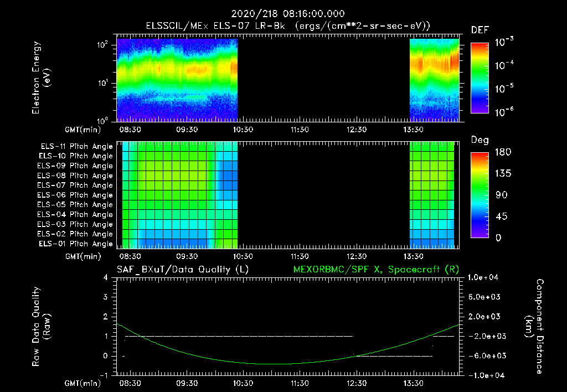The width and height of the screenshot is (567, 392).
Task: Click the right electron spectrogram data block after 13:30
Action: [x=434, y=80]
